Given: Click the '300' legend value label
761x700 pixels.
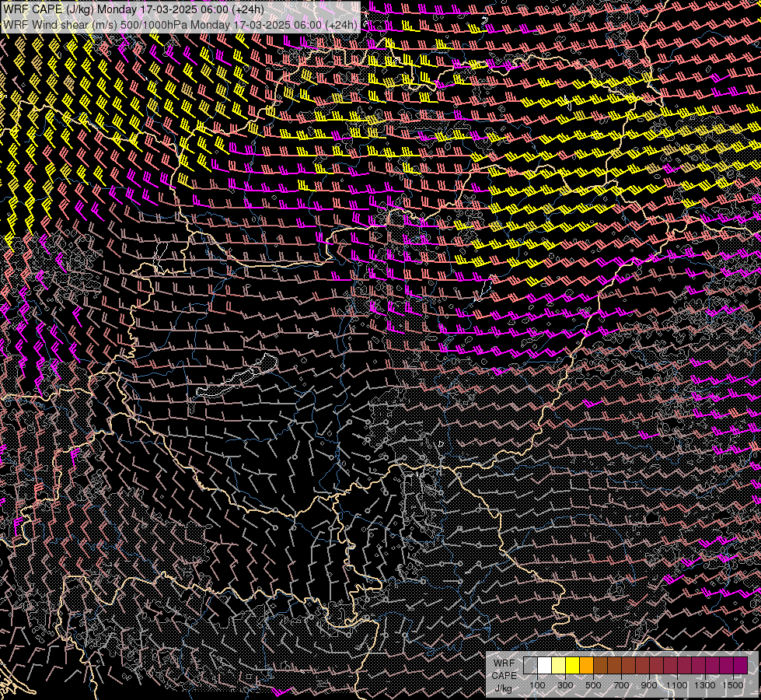Looking at the screenshot, I should [565, 685].
